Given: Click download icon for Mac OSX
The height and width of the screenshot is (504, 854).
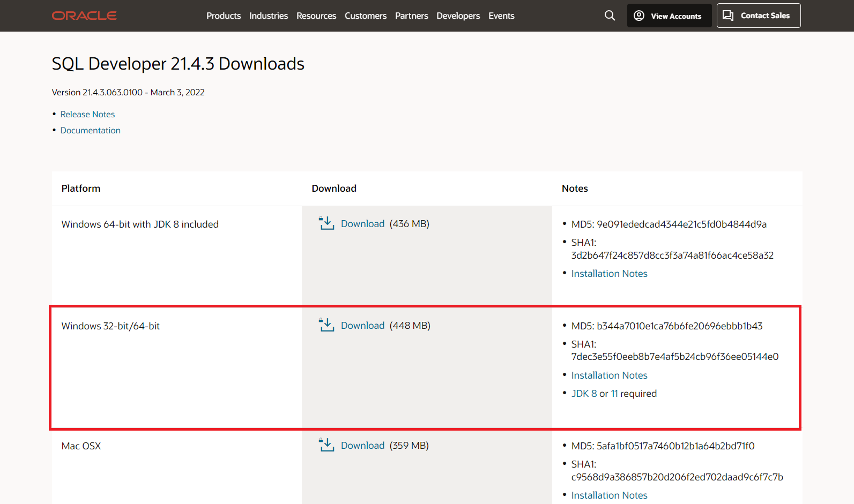Looking at the screenshot, I should pyautogui.click(x=326, y=445).
